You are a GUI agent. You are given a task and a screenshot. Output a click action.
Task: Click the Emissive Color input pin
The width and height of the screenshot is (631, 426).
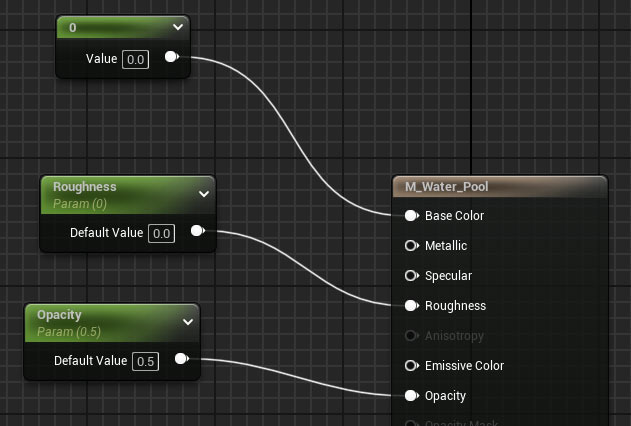click(411, 366)
